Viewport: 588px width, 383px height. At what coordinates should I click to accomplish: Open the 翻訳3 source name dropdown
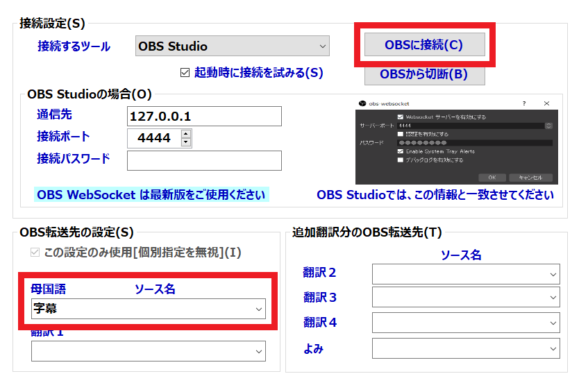click(x=466, y=297)
